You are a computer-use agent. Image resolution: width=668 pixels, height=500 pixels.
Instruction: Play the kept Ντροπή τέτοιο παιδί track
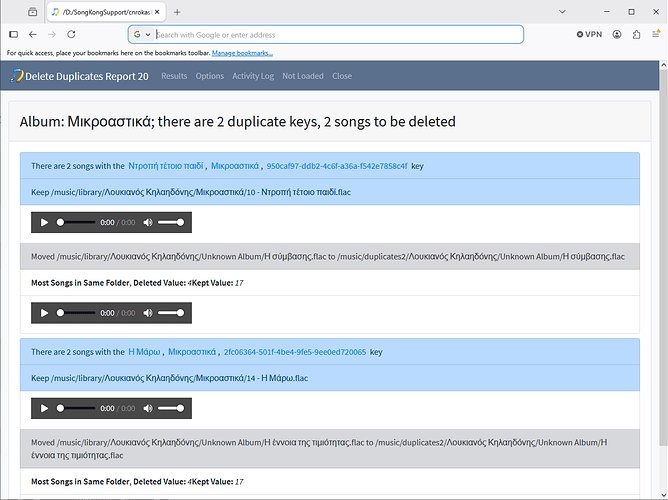click(x=44, y=222)
